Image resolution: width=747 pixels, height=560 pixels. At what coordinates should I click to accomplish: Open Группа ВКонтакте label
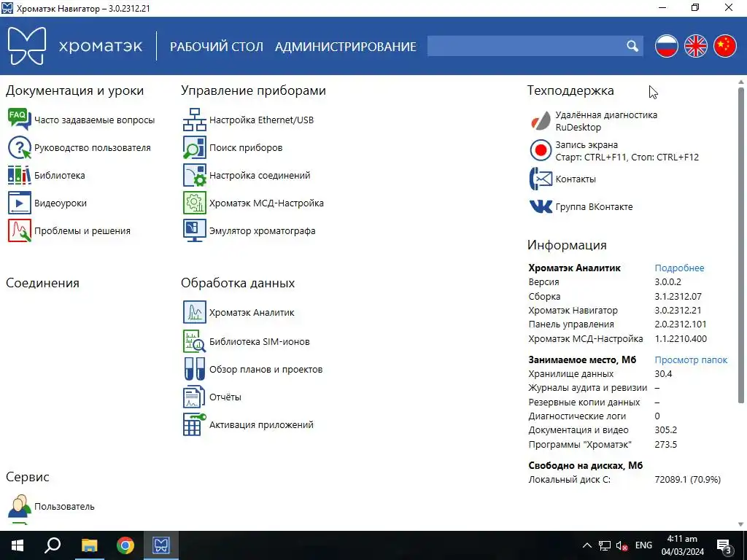[x=594, y=206]
